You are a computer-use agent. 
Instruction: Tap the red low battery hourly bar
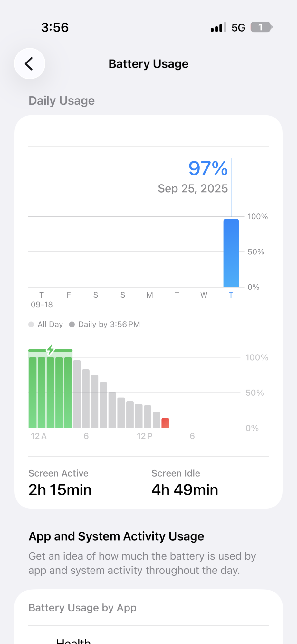(165, 423)
